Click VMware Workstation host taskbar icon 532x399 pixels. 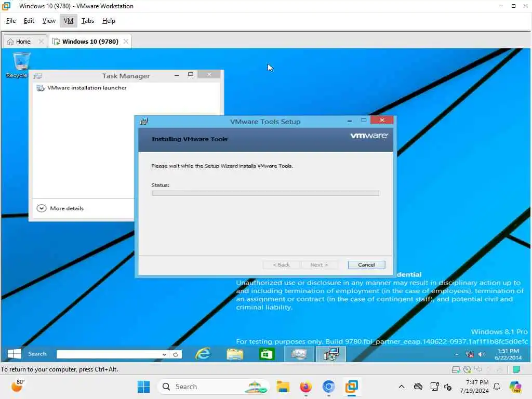[352, 387]
